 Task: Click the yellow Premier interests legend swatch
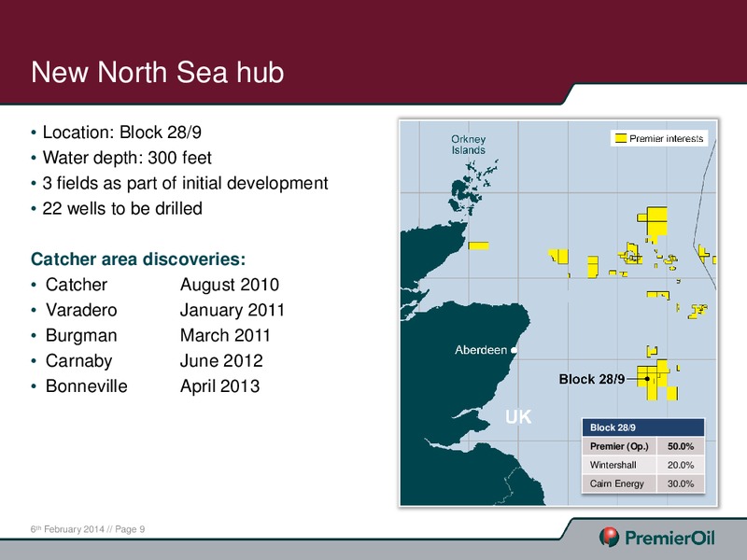pyautogui.click(x=620, y=138)
